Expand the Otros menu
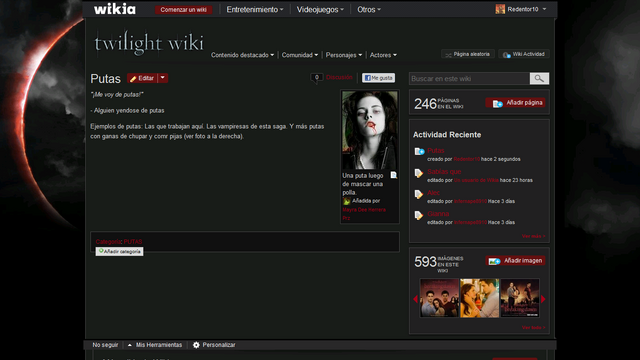The image size is (640, 360). click(x=369, y=9)
